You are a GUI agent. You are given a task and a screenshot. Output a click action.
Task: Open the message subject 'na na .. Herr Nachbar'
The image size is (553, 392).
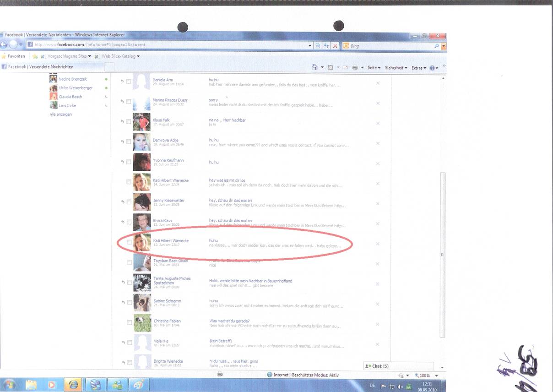point(227,120)
